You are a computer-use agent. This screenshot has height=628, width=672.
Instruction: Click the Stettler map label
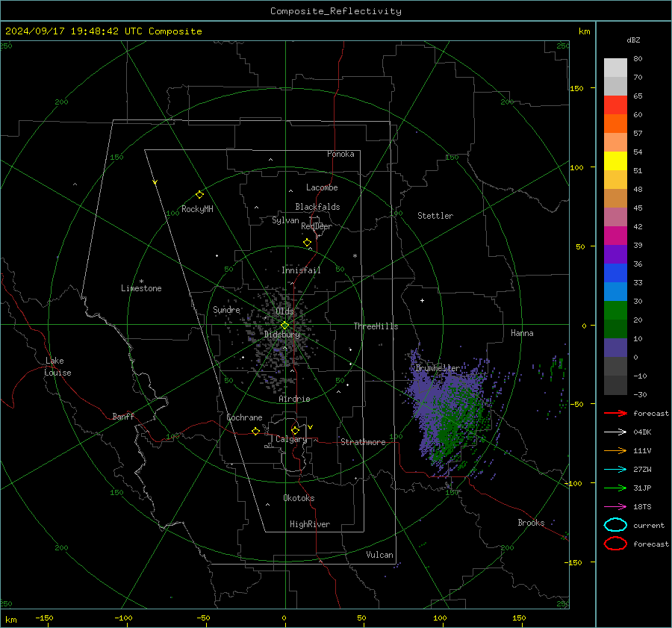click(x=435, y=216)
